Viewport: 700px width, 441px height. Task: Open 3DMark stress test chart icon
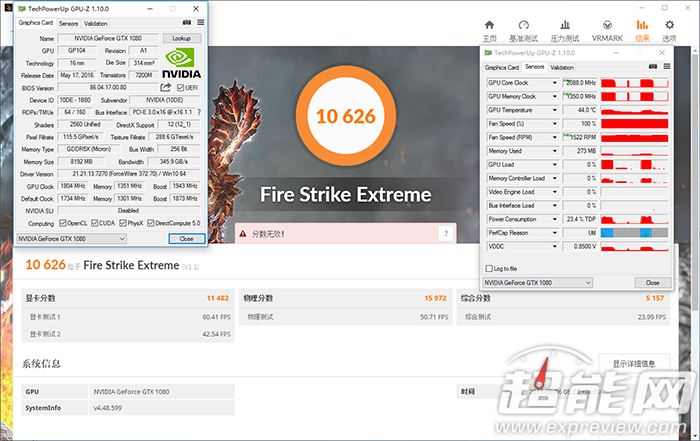coord(565,25)
